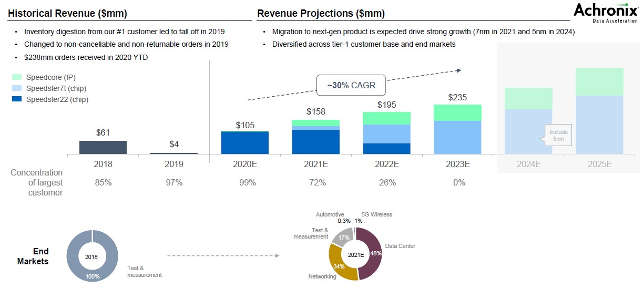Click the Automotive chart label
This screenshot has width=644, height=289.
330,214
